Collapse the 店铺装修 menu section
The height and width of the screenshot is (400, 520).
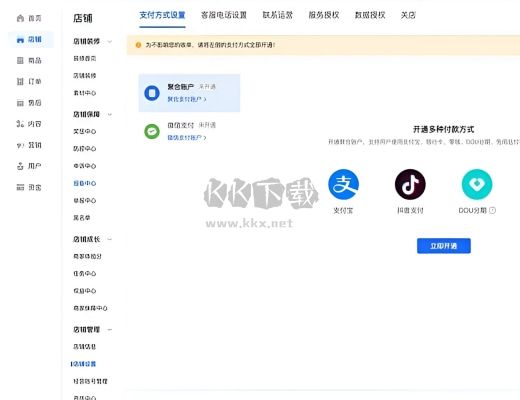click(110, 42)
